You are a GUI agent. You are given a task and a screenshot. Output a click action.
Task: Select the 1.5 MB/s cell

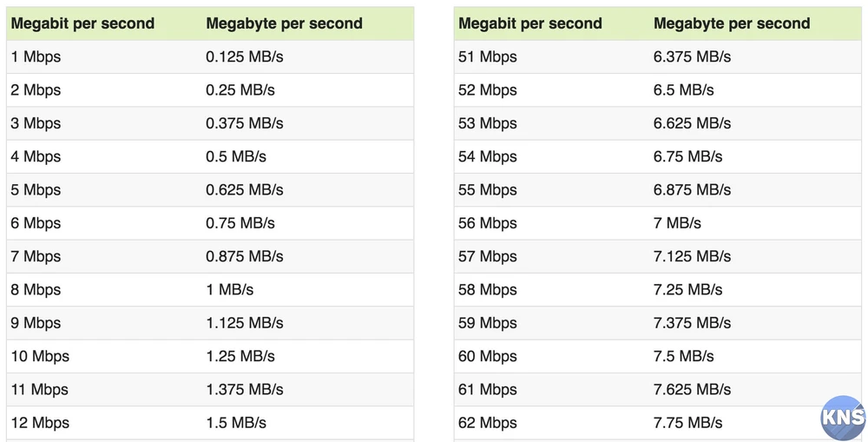click(x=236, y=423)
